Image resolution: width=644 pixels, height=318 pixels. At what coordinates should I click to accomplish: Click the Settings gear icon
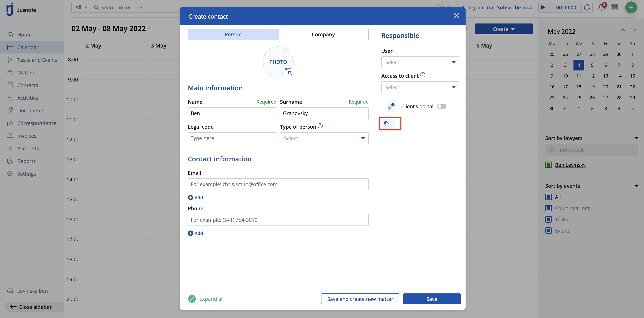(x=10, y=174)
